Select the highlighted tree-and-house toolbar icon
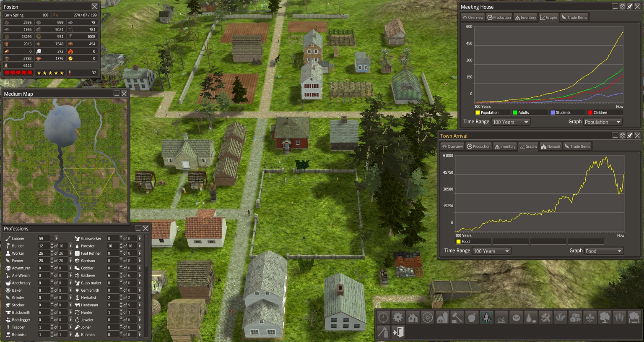Screen dimensions: 644x342 click(487, 317)
